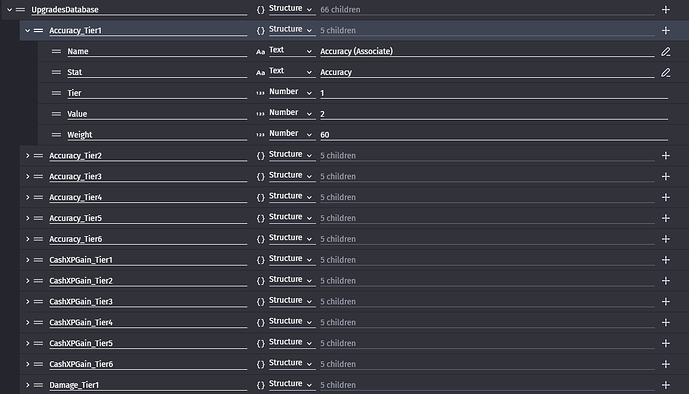This screenshot has height=394, width=689.
Task: Expand the Accuracy_Tier2 structure
Action: [27, 155]
